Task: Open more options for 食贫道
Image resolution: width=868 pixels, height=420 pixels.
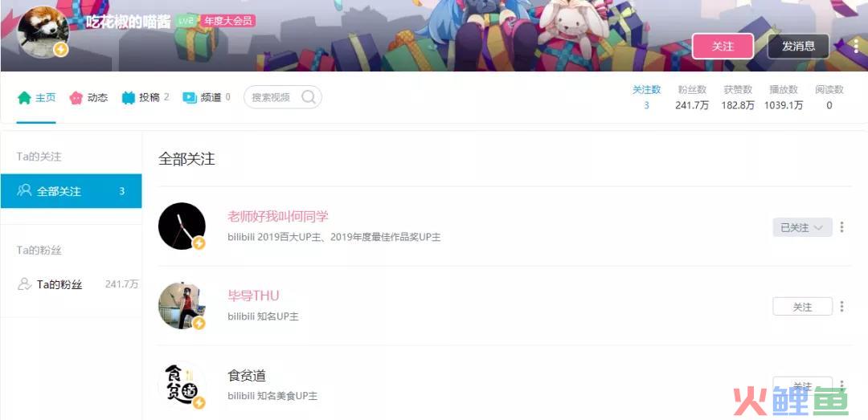Action: pyautogui.click(x=842, y=385)
